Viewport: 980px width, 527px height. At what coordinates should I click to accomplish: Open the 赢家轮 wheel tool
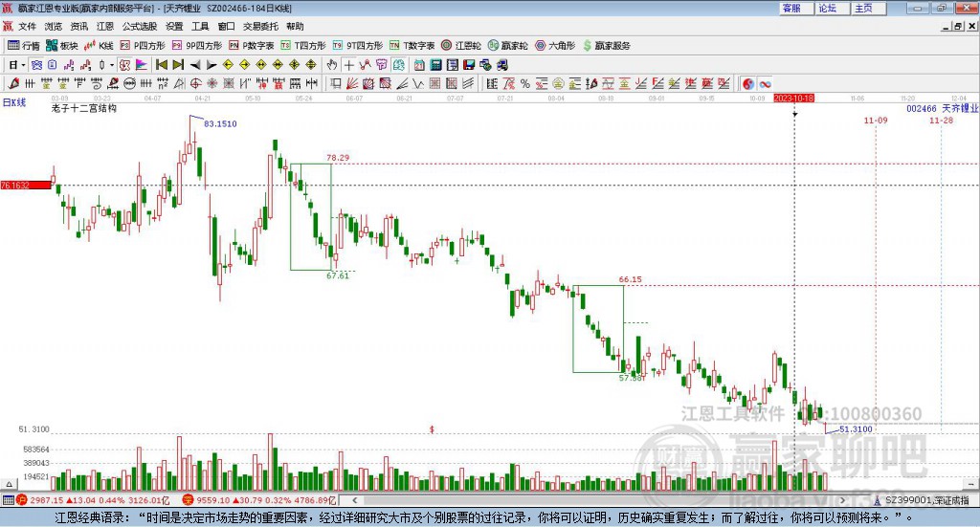pyautogui.click(x=508, y=46)
